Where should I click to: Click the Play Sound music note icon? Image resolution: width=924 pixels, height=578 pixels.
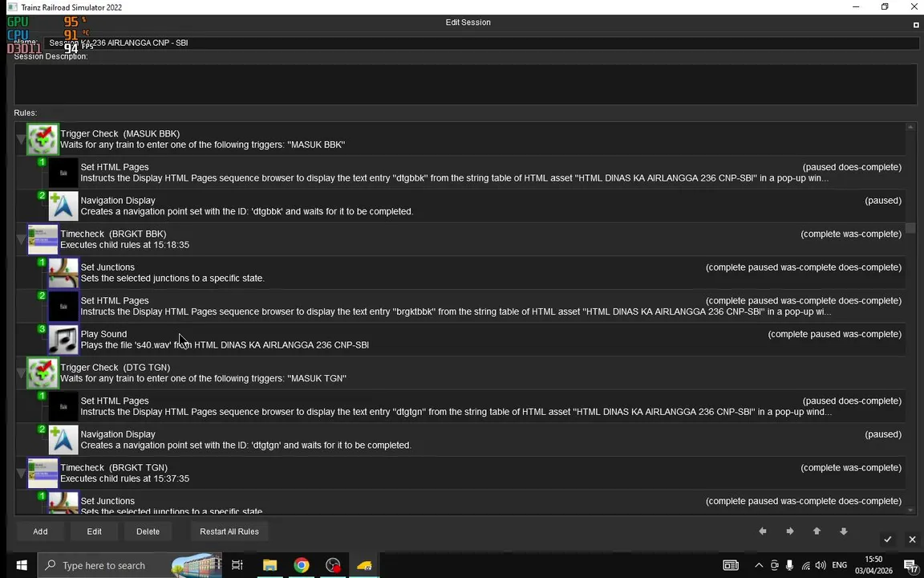coord(63,339)
